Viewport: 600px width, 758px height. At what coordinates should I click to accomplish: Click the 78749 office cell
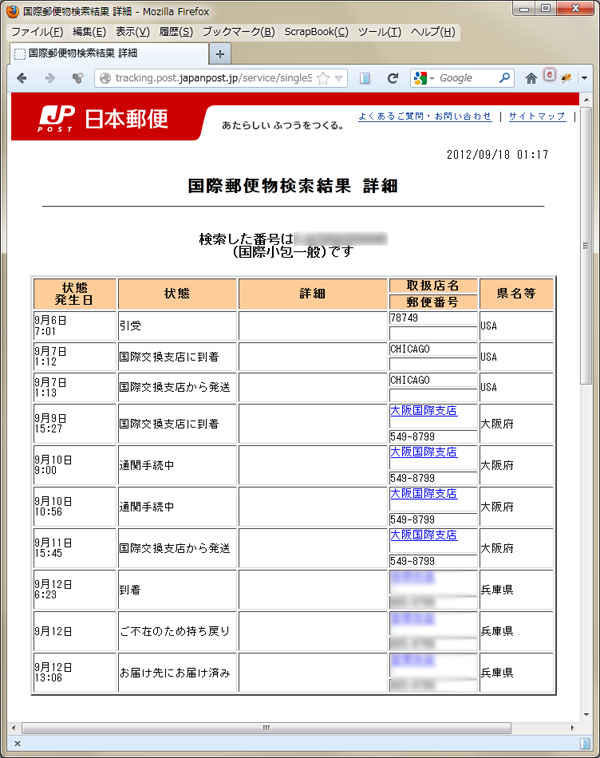[x=433, y=318]
